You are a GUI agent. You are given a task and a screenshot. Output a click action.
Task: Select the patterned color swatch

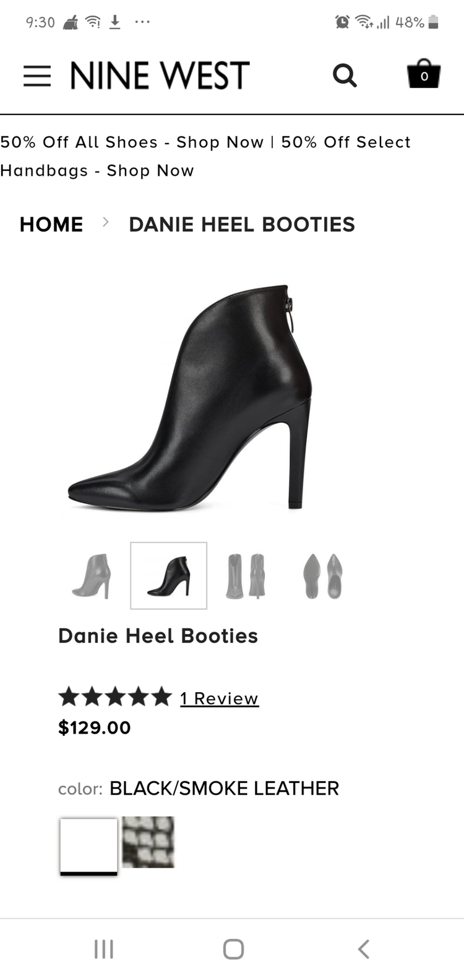tap(148, 842)
